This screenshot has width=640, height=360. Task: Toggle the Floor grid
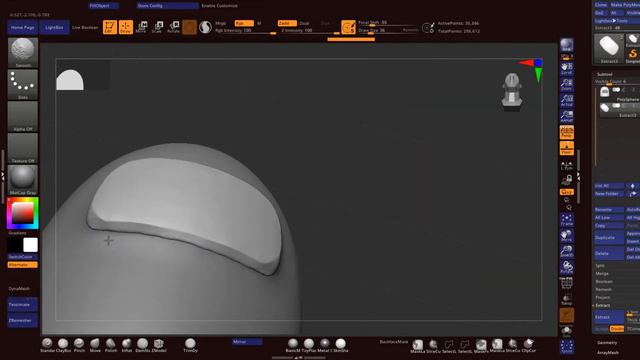[x=567, y=149]
